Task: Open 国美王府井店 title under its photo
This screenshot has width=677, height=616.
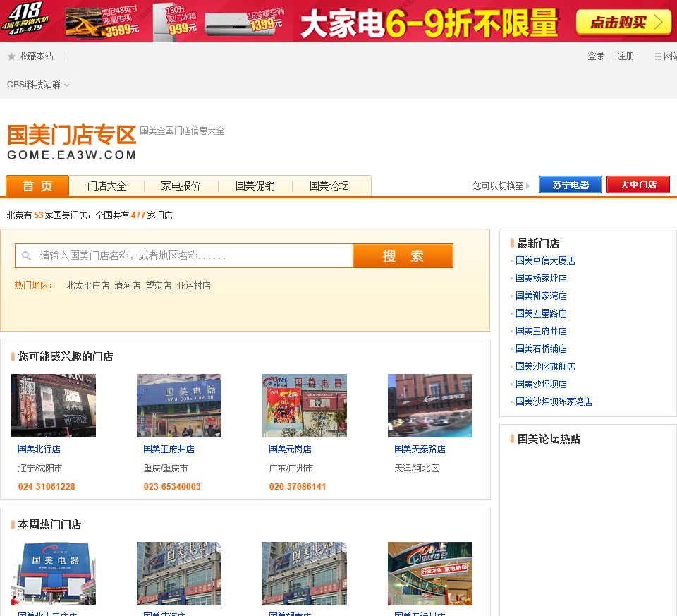Action: 169,449
